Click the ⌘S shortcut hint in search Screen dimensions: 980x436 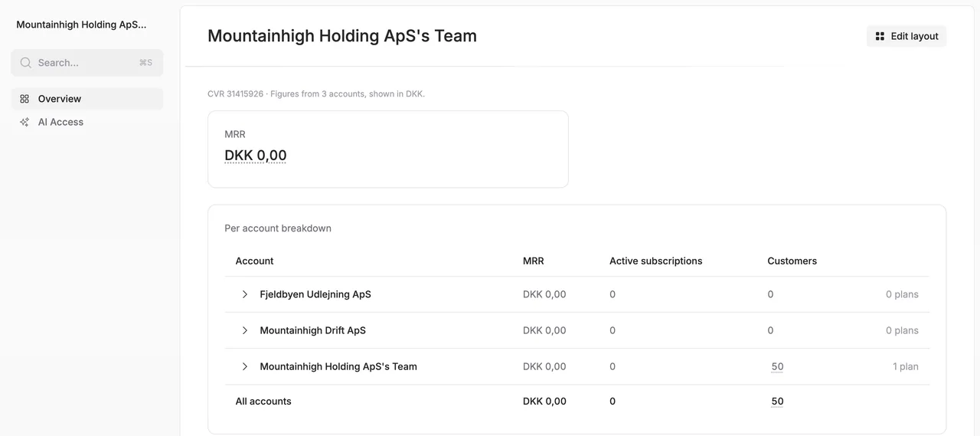[x=145, y=63]
